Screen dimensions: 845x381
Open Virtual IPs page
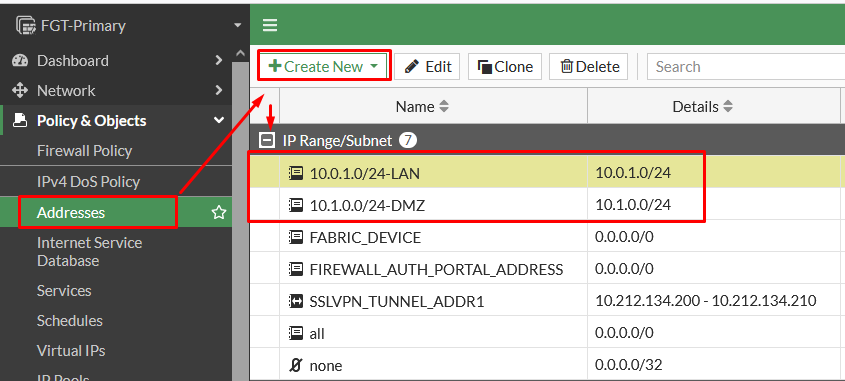pyautogui.click(x=71, y=351)
